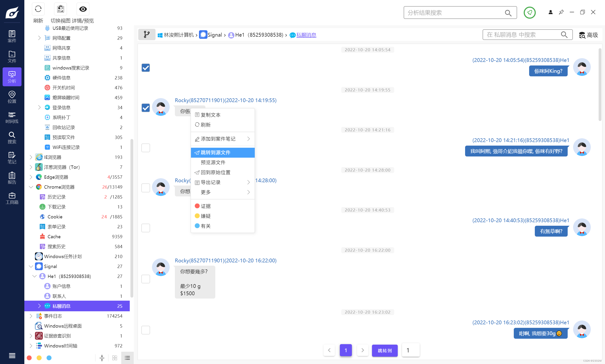Choose 复制文本 from the context menu
Image resolution: width=605 pixels, height=364 pixels.
(210, 115)
